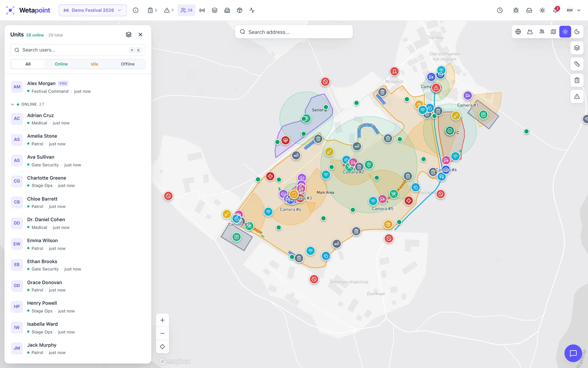Image resolution: width=588 pixels, height=368 pixels.
Task: Select the Offline units filter tab
Action: point(128,64)
